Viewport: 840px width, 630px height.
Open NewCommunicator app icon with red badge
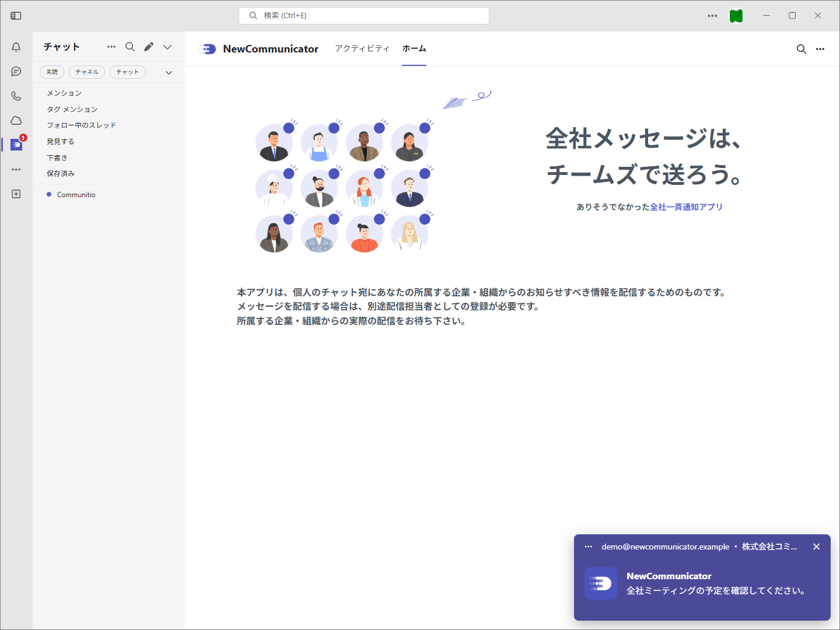point(16,145)
